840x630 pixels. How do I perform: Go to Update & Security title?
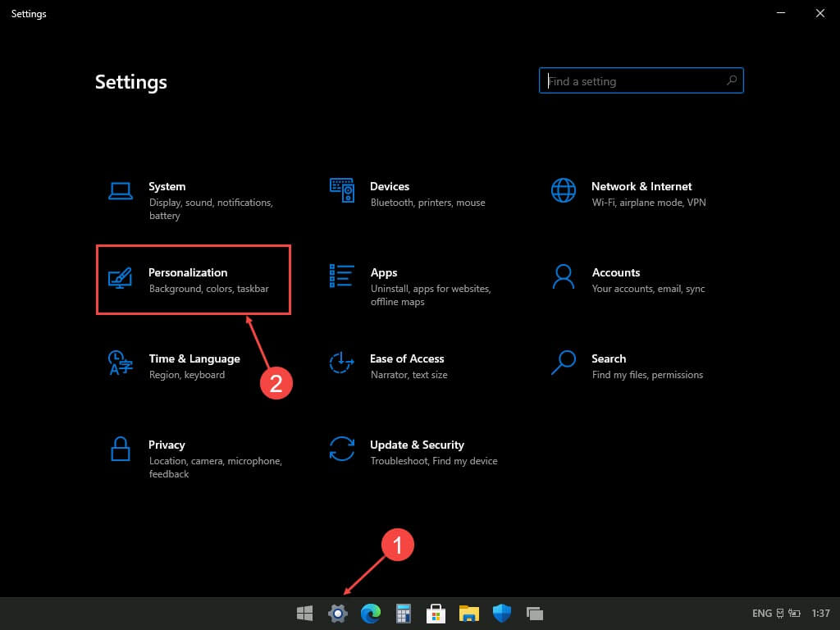pos(417,445)
